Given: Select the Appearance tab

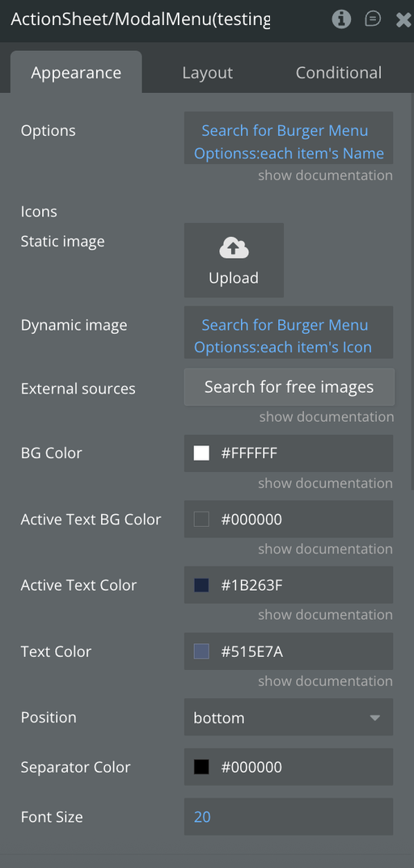Looking at the screenshot, I should tap(76, 73).
